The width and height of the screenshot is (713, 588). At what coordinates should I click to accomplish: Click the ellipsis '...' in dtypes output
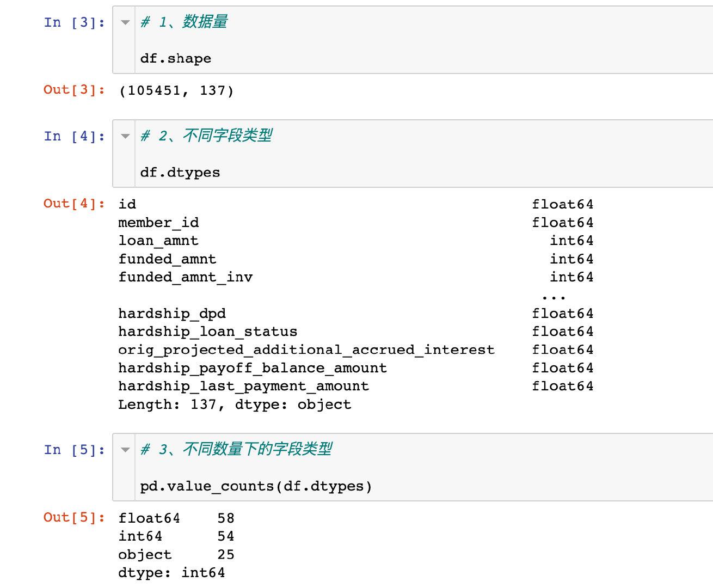point(554,297)
